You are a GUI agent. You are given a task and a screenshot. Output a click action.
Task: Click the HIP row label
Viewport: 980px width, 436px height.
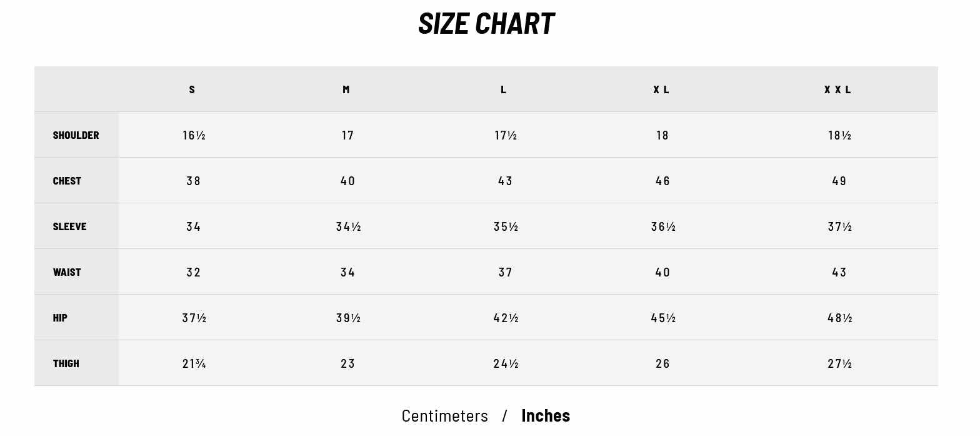point(60,318)
